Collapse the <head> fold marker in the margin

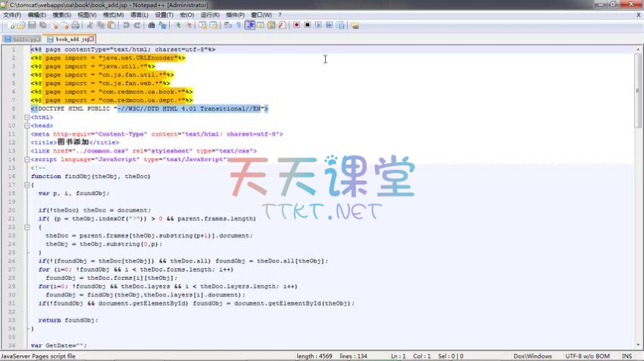tap(27, 126)
